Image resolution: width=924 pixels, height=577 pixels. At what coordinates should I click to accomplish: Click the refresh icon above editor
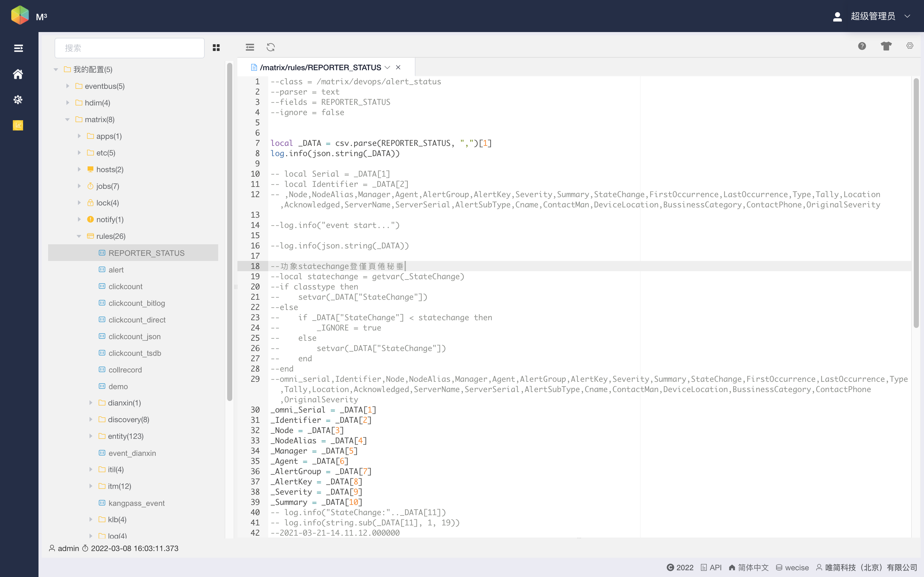(x=271, y=47)
